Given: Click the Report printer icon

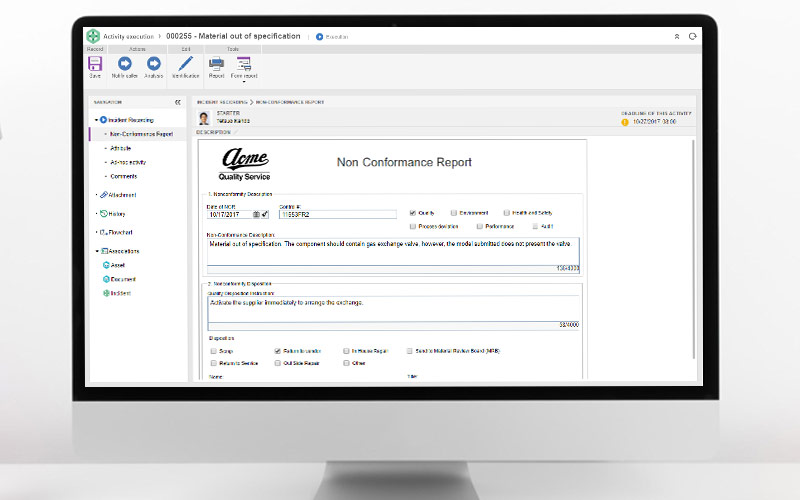Looking at the screenshot, I should click(216, 63).
